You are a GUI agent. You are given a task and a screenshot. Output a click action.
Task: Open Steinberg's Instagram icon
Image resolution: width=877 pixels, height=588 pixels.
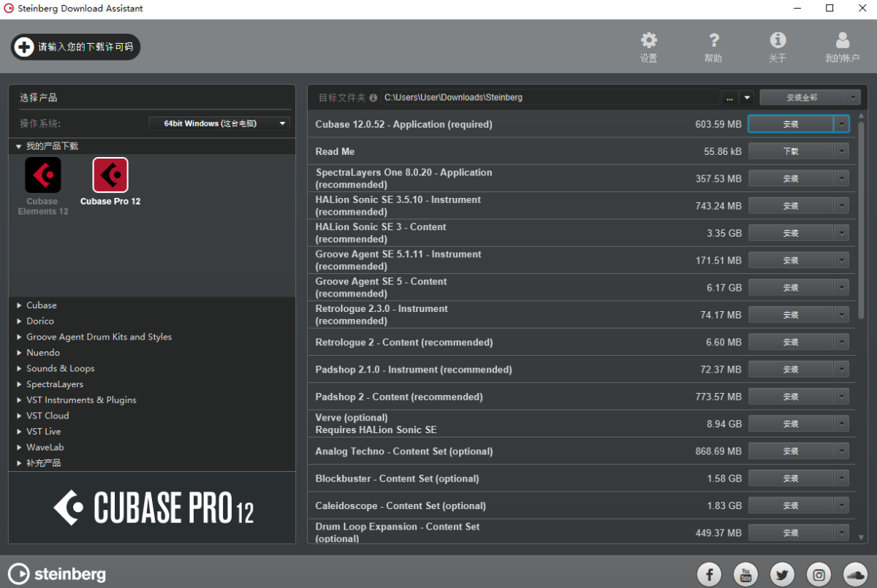(x=819, y=573)
